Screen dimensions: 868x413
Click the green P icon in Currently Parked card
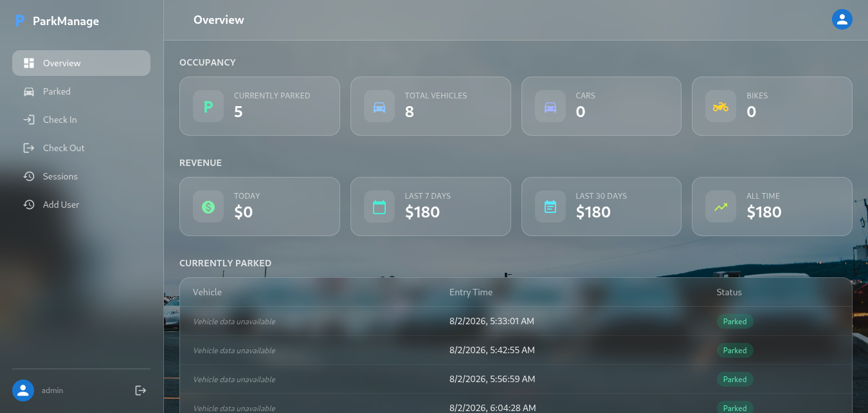(x=208, y=107)
